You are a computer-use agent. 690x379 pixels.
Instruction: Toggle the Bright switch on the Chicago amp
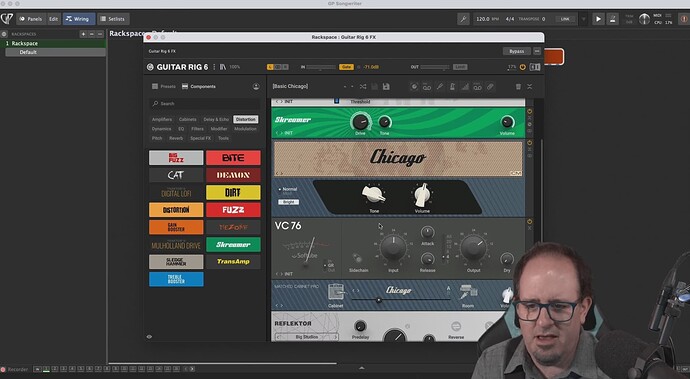[289, 202]
